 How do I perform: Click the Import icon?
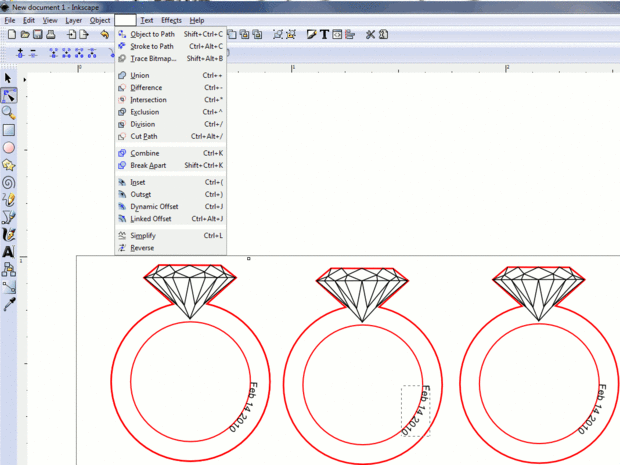[72, 34]
